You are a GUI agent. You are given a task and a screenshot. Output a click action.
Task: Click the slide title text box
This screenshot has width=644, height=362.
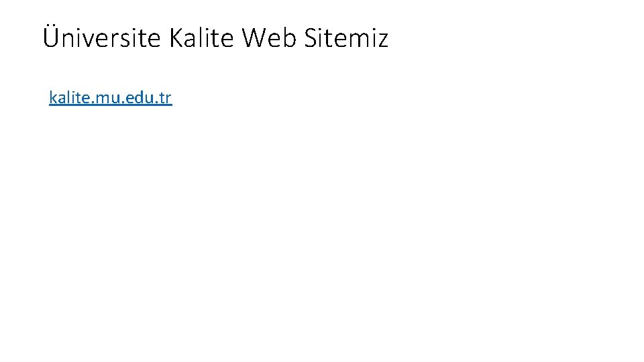pos(215,39)
